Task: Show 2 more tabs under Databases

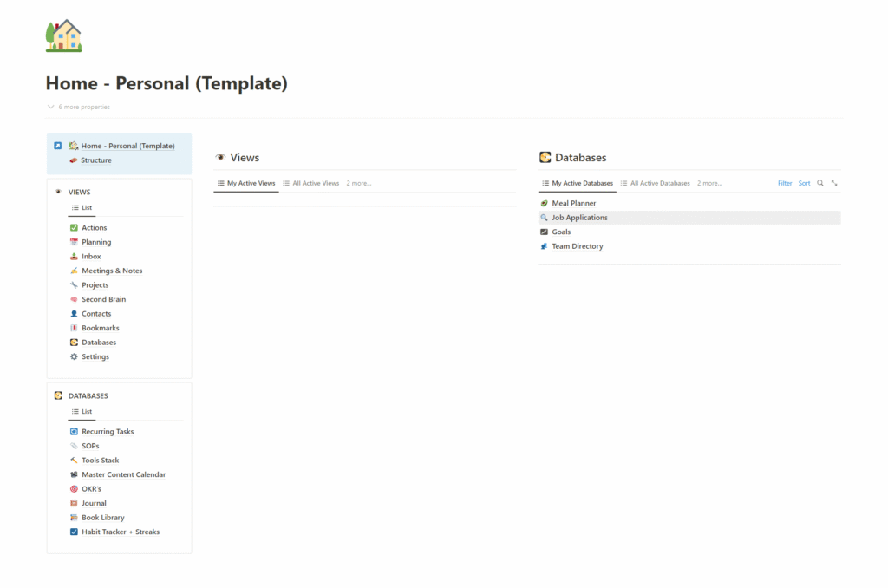Action: click(709, 184)
